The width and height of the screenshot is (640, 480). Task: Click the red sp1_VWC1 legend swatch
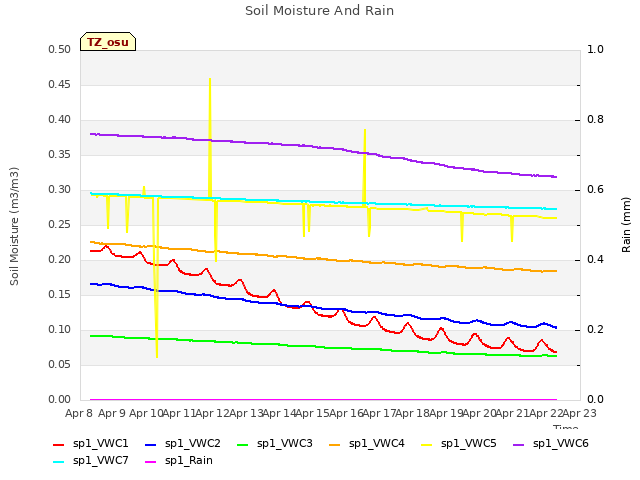click(59, 445)
